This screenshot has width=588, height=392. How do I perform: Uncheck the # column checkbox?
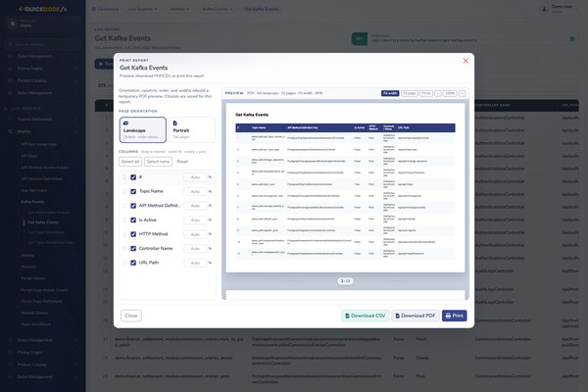click(x=133, y=177)
